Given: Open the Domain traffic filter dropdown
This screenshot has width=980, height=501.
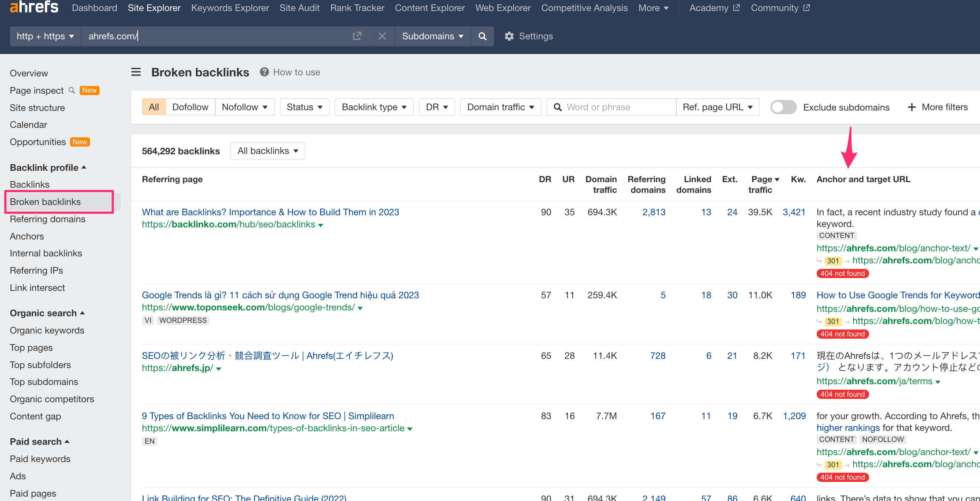Looking at the screenshot, I should [500, 107].
